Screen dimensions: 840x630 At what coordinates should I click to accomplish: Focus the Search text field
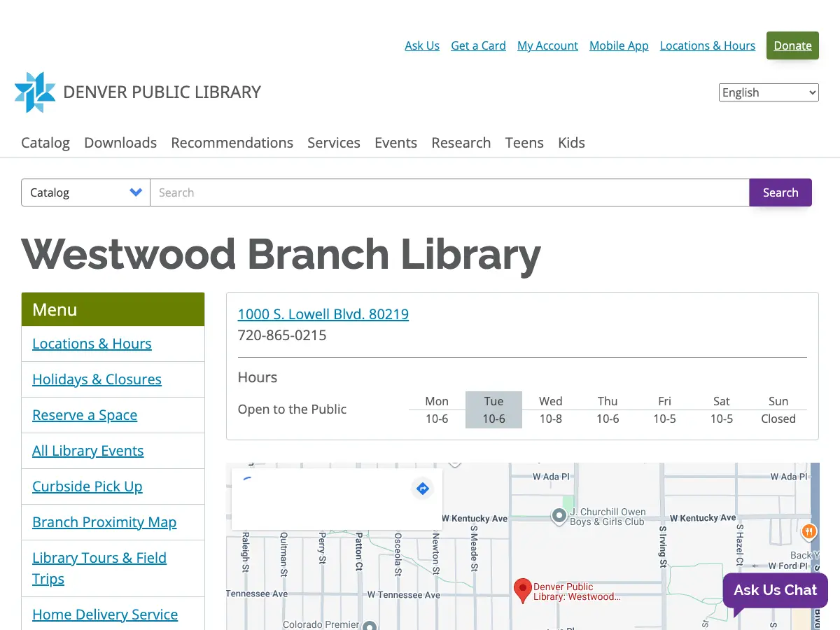(449, 192)
